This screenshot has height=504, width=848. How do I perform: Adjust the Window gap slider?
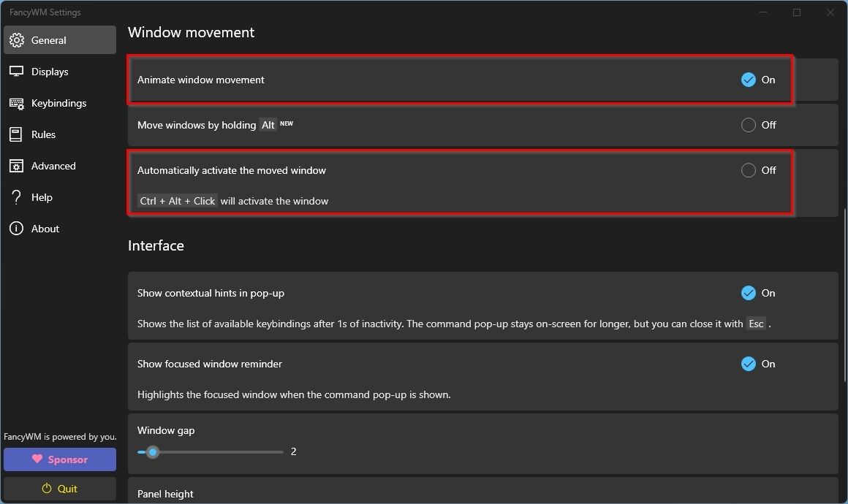click(x=152, y=452)
